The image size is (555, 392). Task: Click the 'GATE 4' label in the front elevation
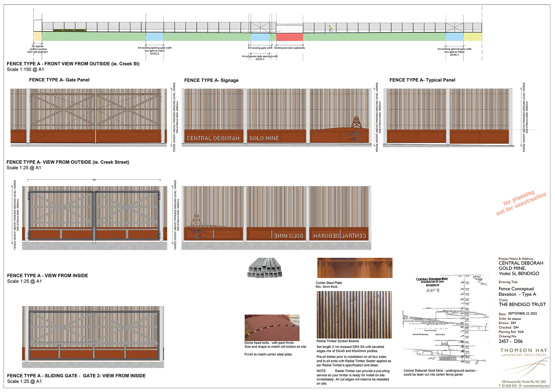pyautogui.click(x=454, y=55)
